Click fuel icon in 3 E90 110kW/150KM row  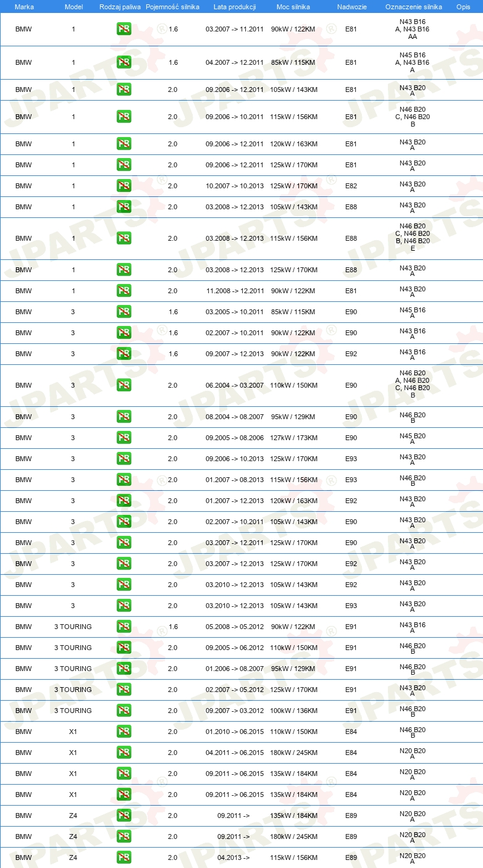click(x=124, y=385)
